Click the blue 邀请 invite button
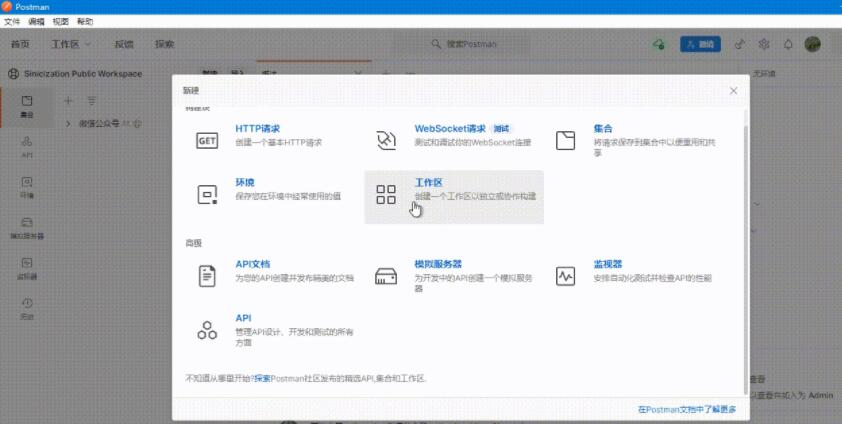 [x=700, y=45]
